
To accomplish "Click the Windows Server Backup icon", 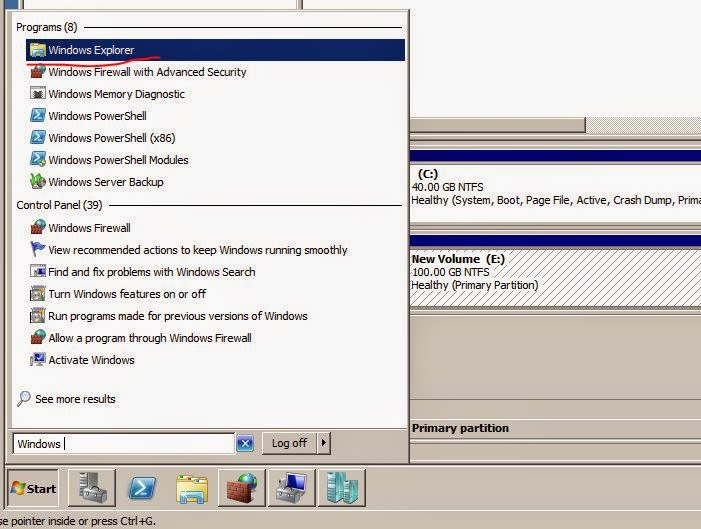I will tap(38, 182).
